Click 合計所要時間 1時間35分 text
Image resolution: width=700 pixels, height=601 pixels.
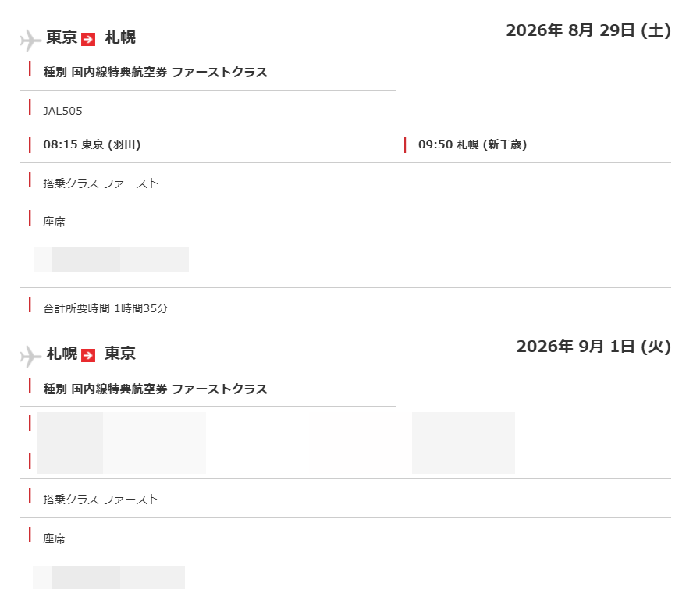pos(105,308)
